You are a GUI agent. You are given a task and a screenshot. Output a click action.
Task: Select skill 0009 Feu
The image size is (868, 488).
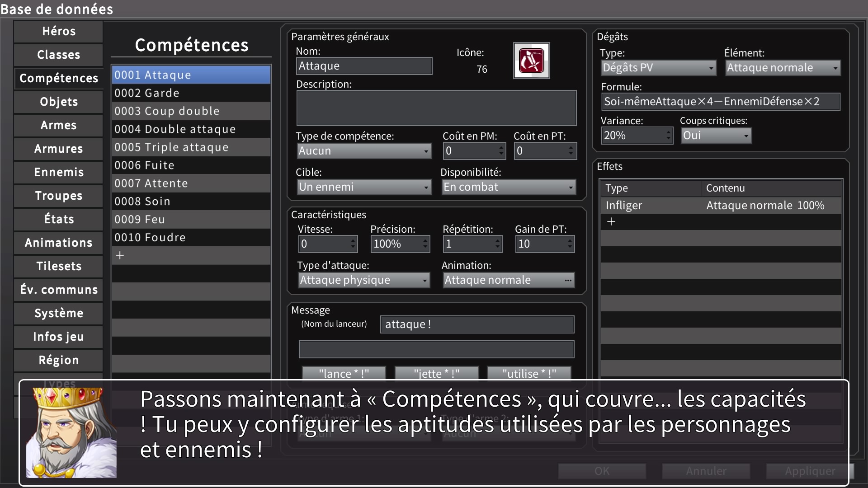pos(191,220)
